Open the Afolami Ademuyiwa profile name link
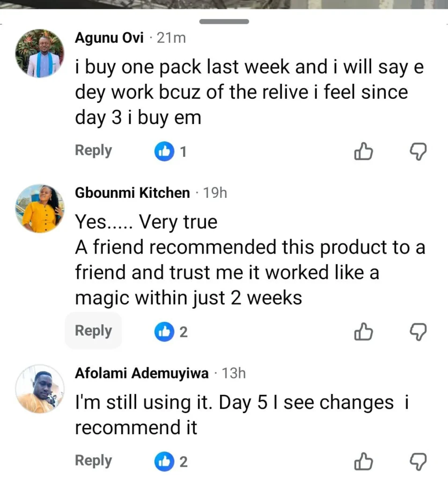 pos(142,373)
